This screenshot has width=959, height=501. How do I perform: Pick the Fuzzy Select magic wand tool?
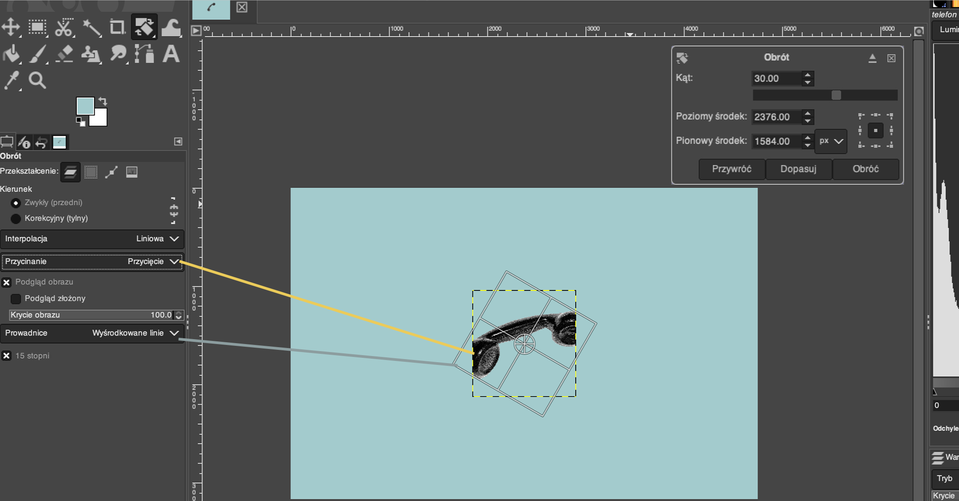tap(92, 26)
